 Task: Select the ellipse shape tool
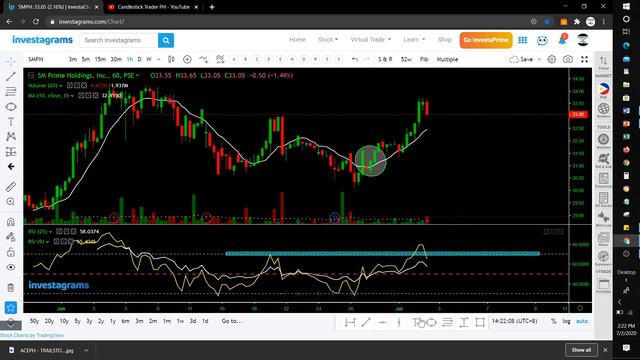[11, 107]
